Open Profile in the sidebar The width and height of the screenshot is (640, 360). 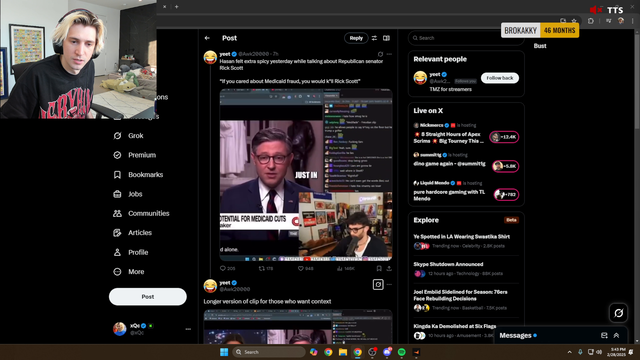(130, 252)
